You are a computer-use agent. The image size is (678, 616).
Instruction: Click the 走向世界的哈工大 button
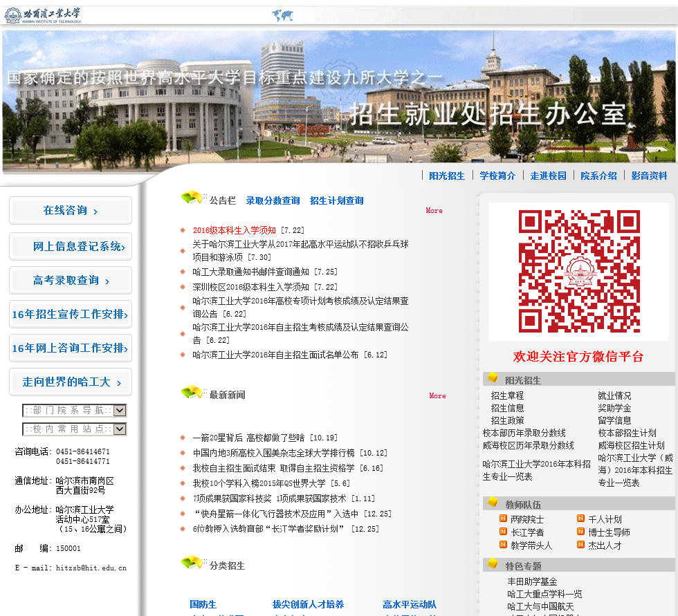click(71, 382)
